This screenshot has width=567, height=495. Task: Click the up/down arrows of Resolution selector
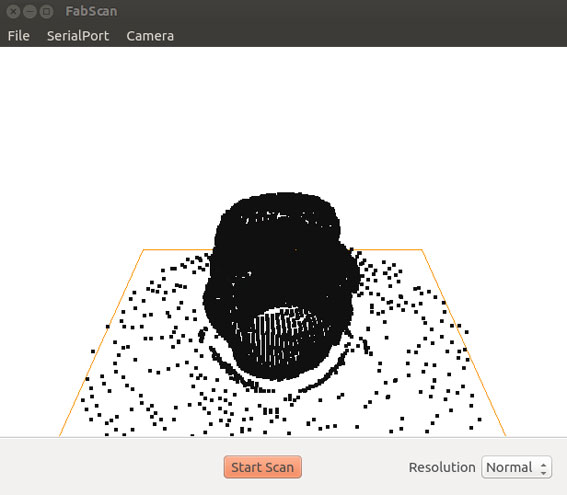[543, 468]
